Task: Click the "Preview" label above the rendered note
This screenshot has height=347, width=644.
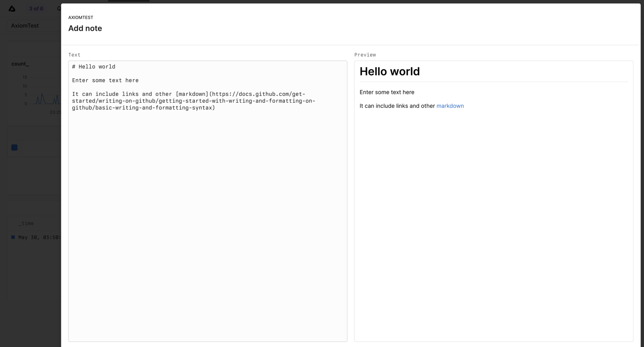Action: 365,55
